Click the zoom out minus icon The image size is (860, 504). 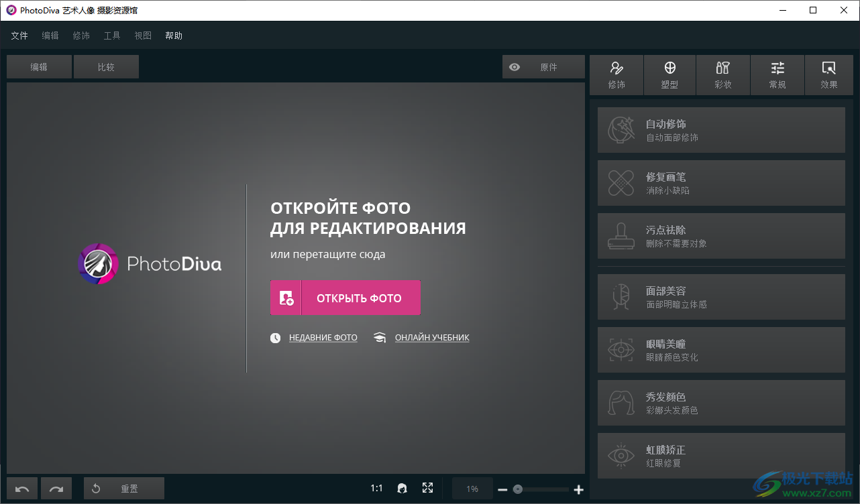(502, 490)
